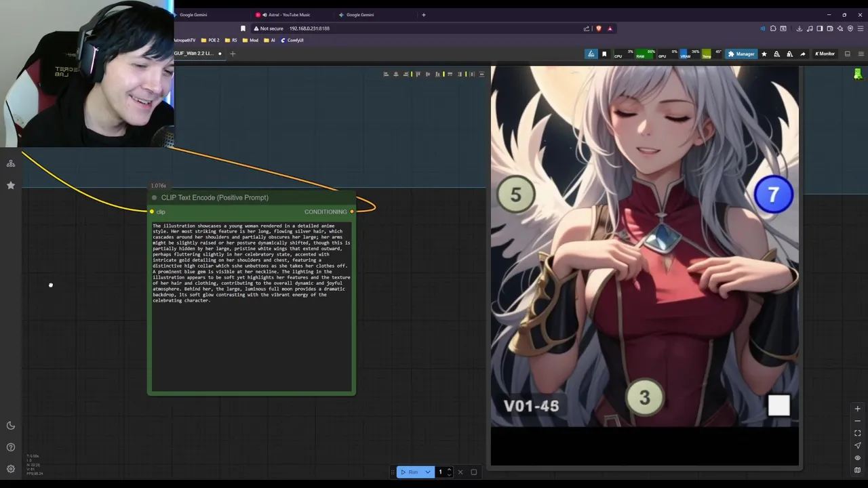Toggle the minimap icon
This screenshot has width=868, height=488.
(x=857, y=470)
